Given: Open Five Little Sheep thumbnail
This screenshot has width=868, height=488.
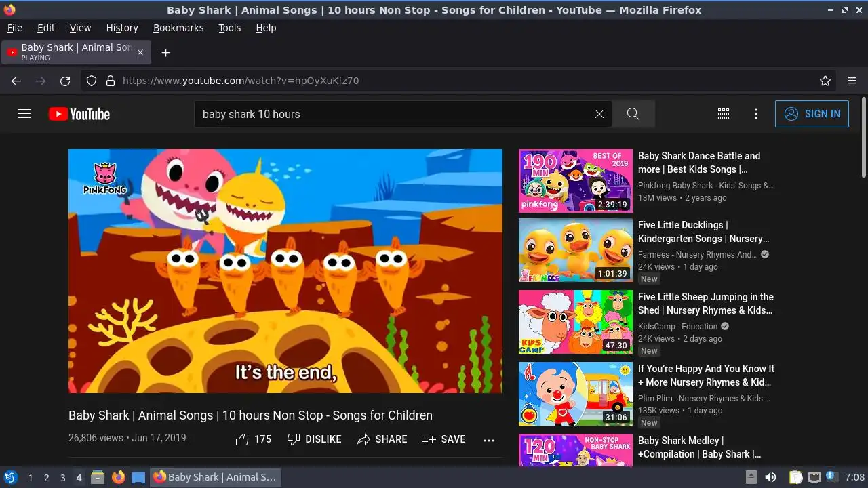Looking at the screenshot, I should point(576,322).
